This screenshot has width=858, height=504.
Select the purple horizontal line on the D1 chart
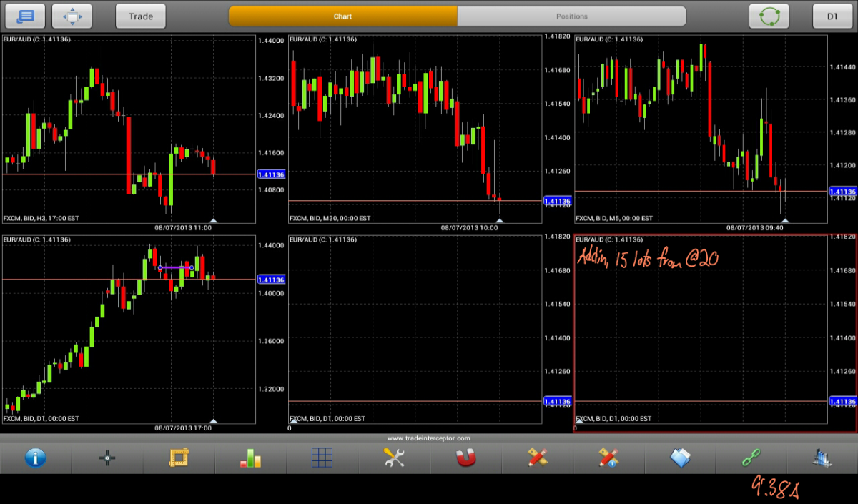point(176,267)
